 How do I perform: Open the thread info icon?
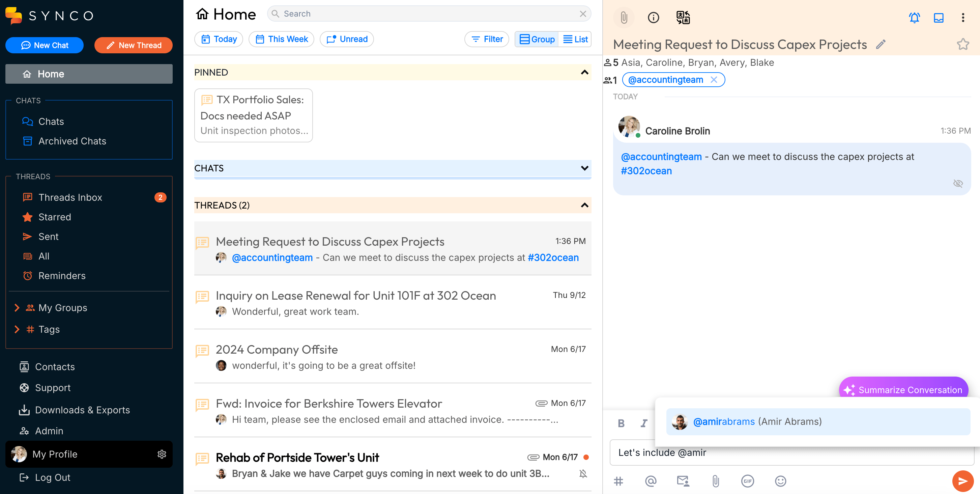point(653,18)
